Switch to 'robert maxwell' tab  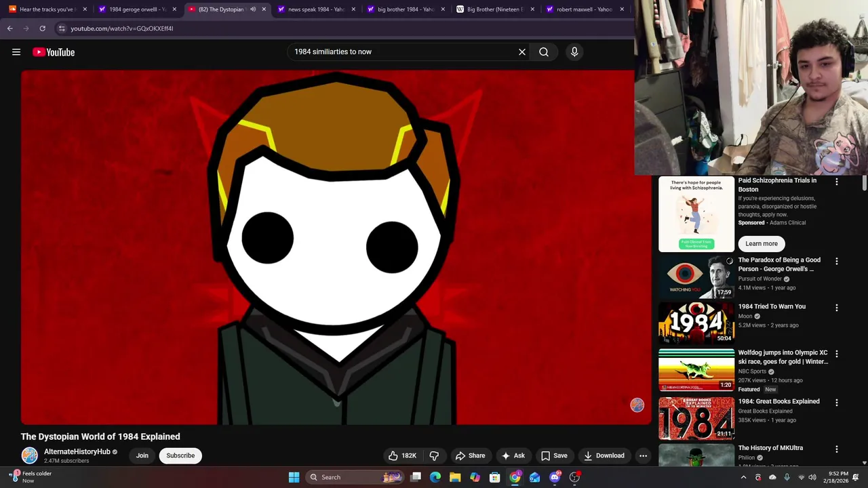pos(585,9)
